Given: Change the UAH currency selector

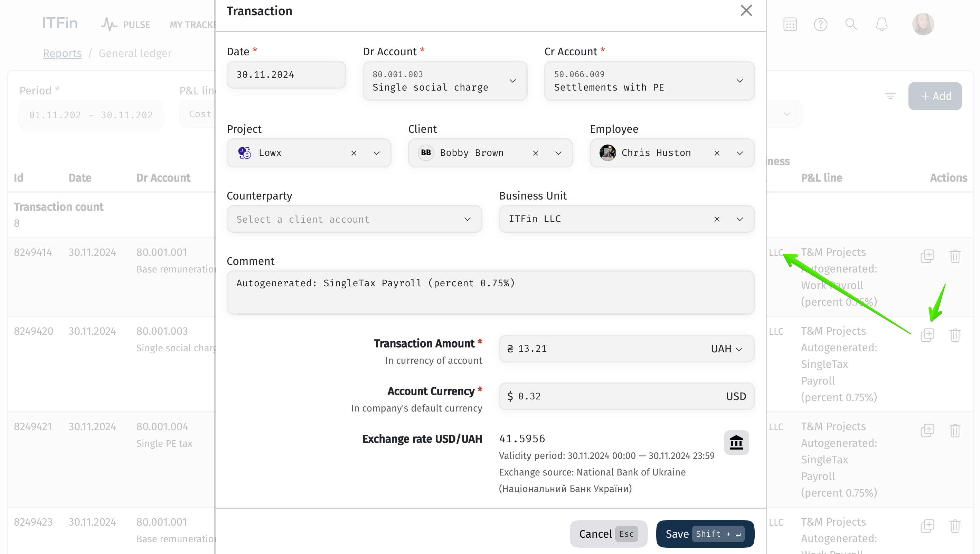Looking at the screenshot, I should (726, 349).
